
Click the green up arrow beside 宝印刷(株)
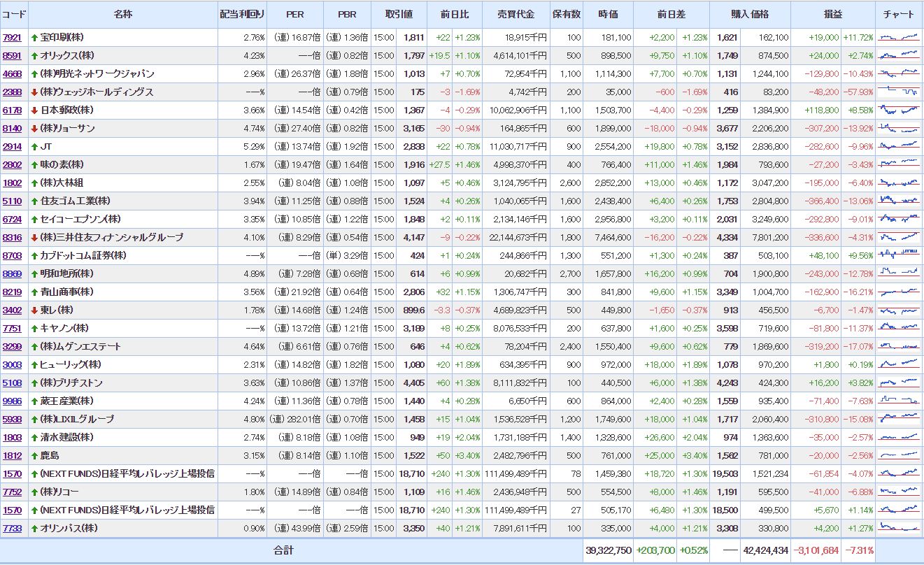[x=34, y=37]
